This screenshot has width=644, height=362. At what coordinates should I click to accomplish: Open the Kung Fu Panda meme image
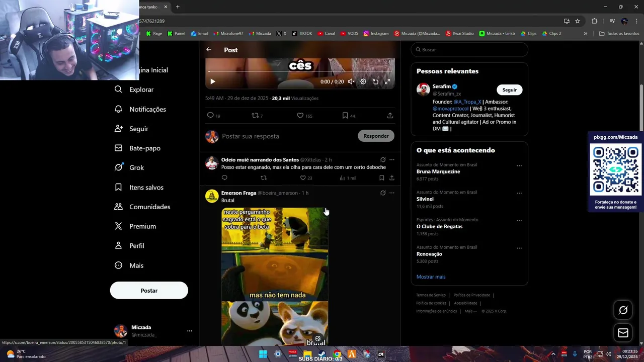point(275,276)
